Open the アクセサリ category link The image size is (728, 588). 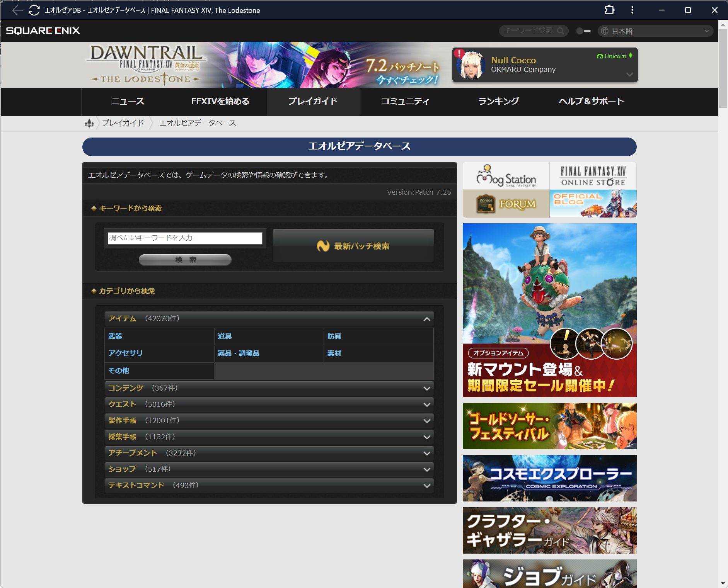[x=125, y=353]
